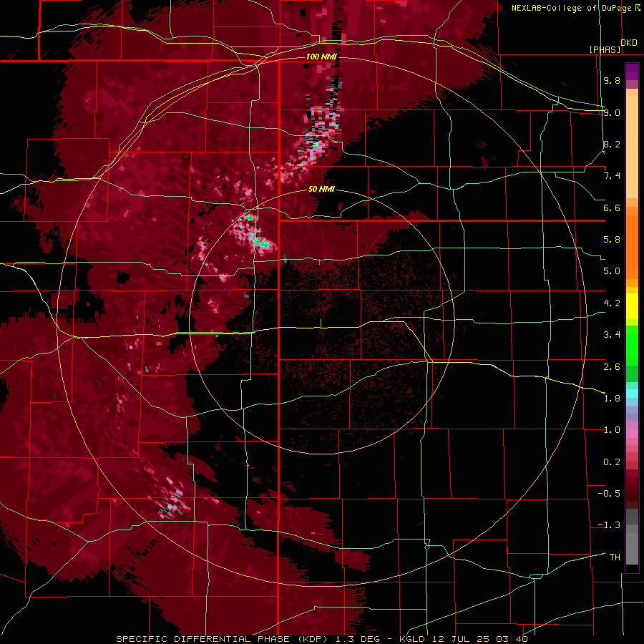
Task: Click the -1.3 value on the color scale
Action: (609, 525)
